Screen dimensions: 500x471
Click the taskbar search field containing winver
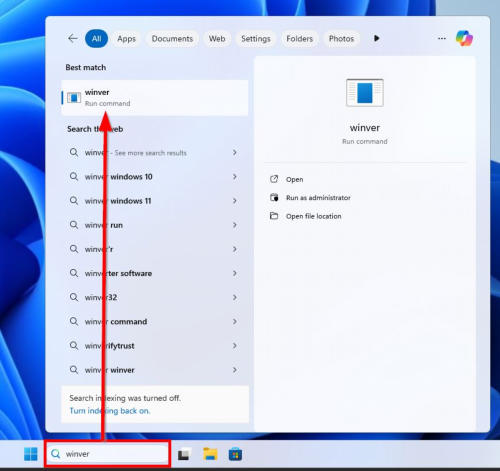tap(107, 454)
